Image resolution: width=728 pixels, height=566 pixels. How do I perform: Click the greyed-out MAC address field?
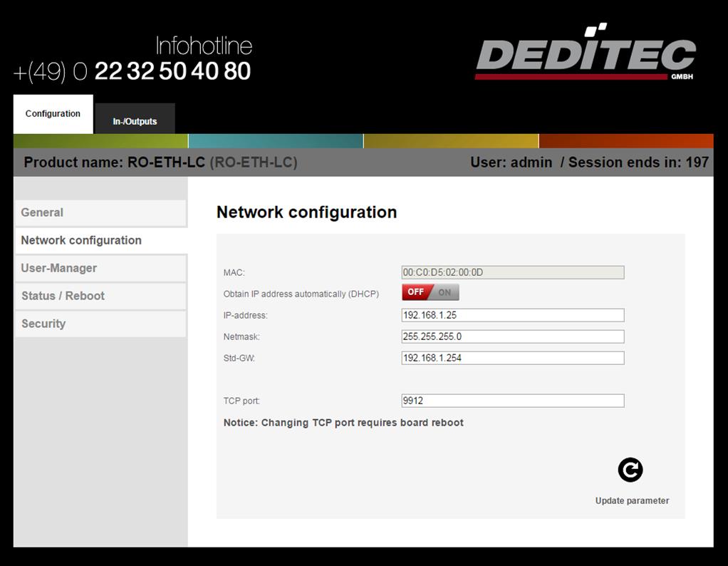(x=512, y=272)
